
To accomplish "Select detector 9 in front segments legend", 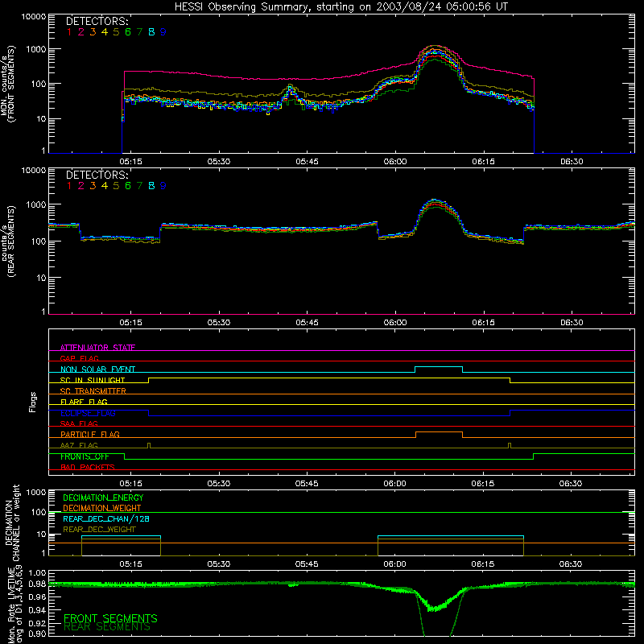I will pos(163,32).
